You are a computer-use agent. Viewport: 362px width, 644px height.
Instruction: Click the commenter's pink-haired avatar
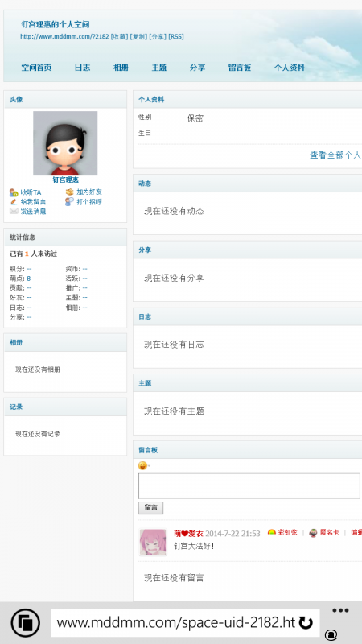click(x=153, y=542)
